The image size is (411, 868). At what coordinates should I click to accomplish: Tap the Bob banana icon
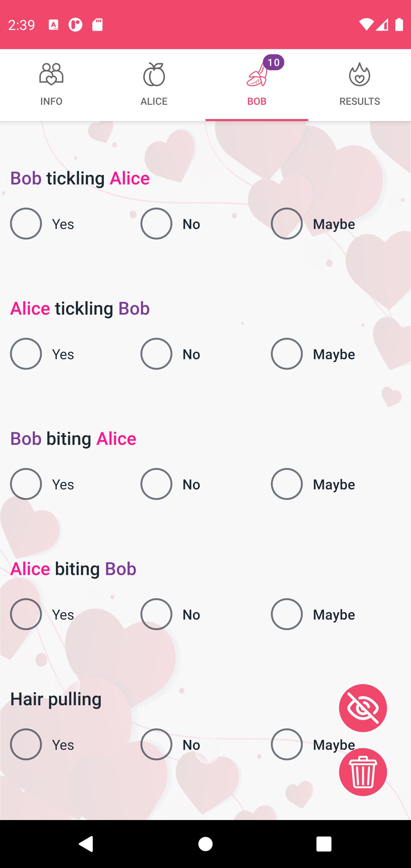(257, 75)
